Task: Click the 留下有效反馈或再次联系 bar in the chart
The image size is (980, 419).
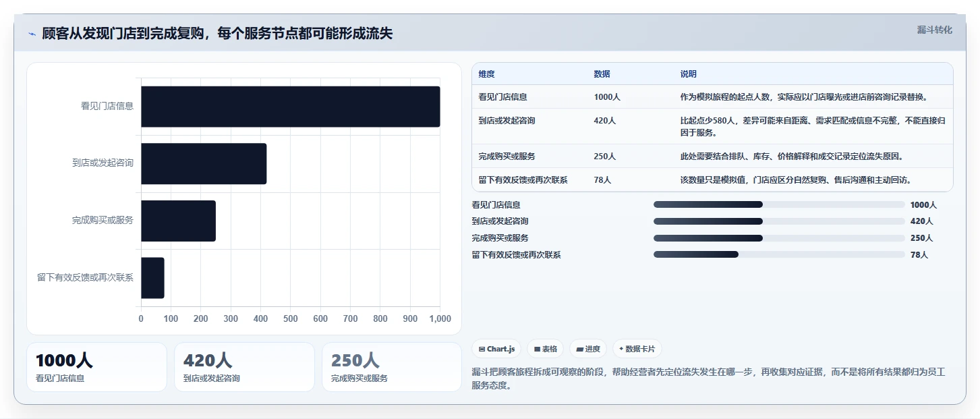Action: [x=152, y=278]
